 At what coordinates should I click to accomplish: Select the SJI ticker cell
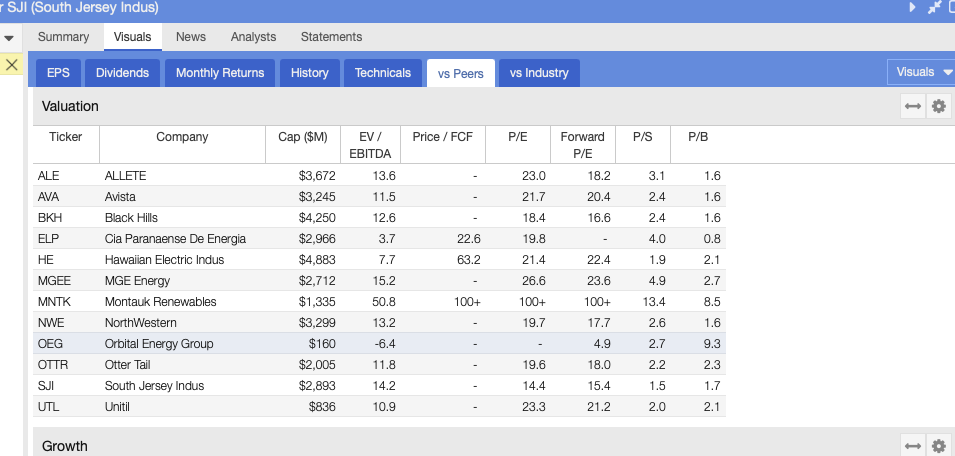point(46,386)
